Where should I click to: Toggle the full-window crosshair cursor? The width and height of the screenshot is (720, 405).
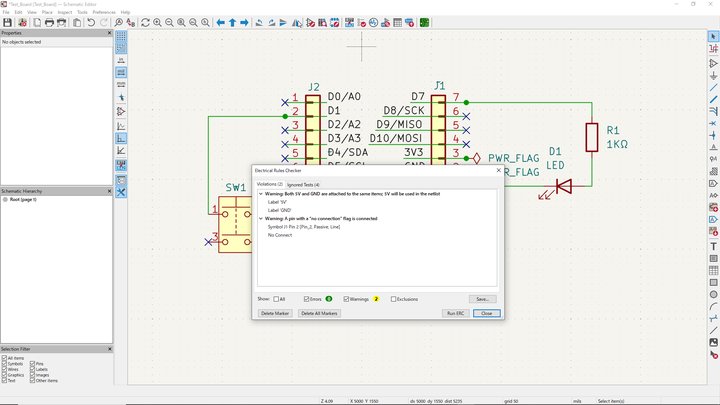coord(121,97)
